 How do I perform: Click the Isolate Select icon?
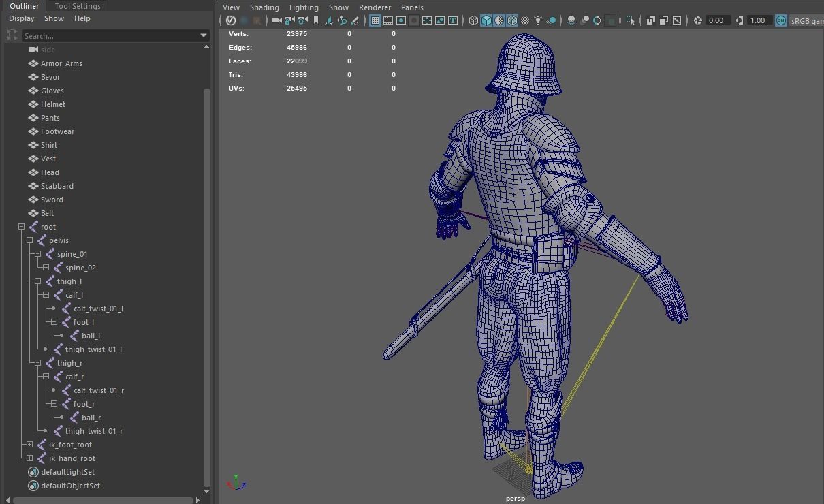(x=630, y=20)
